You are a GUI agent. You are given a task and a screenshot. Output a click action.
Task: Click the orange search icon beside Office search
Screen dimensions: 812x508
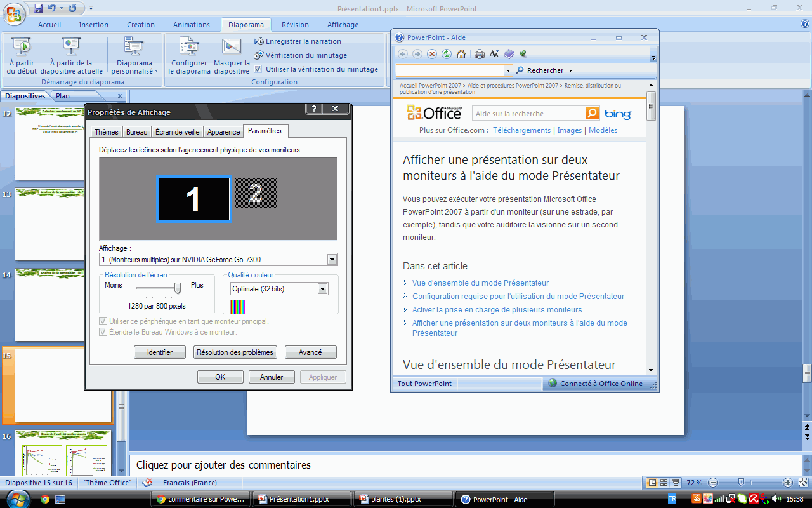pos(593,113)
